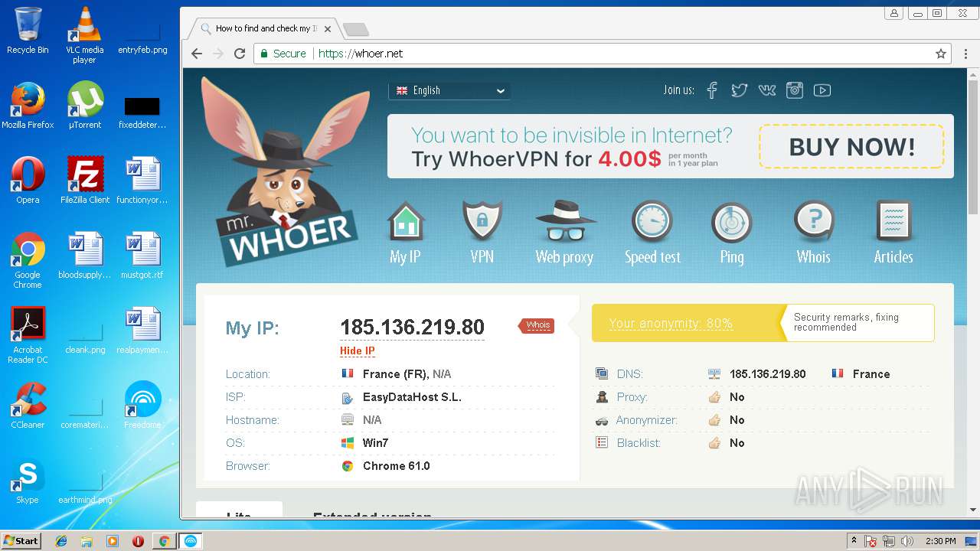Open File Explorer folder on taskbar
Image resolution: width=980 pixels, height=551 pixels.
click(x=87, y=541)
